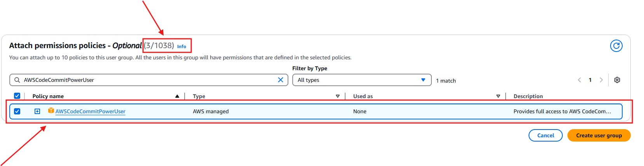Click the orange AWS managed policy icon
This screenshot has width=644, height=166.
pos(51,111)
